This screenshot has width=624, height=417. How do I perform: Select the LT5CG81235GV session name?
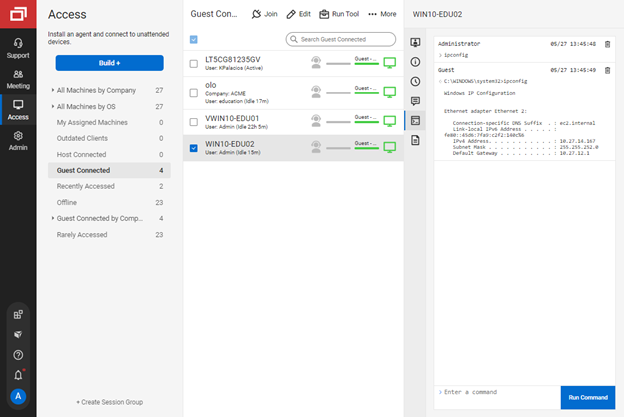coord(232,60)
